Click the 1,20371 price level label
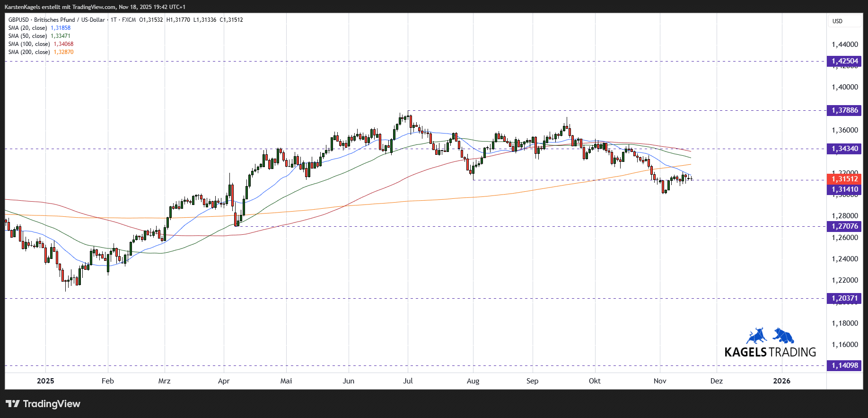 [x=844, y=298]
